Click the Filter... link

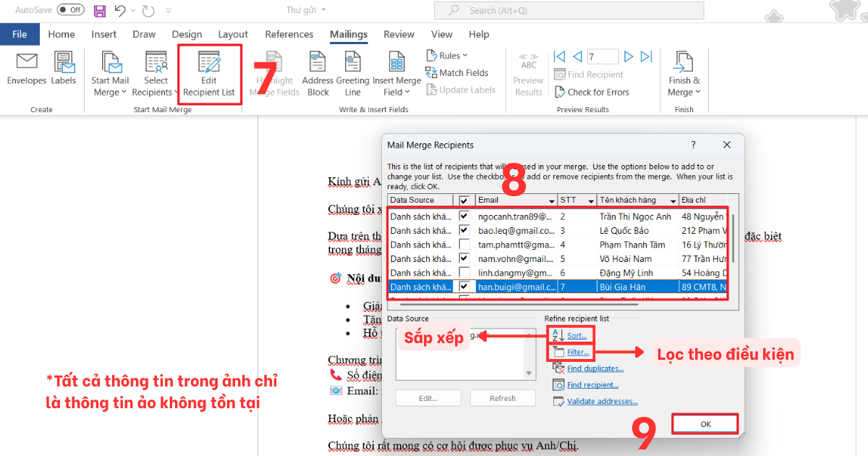578,352
